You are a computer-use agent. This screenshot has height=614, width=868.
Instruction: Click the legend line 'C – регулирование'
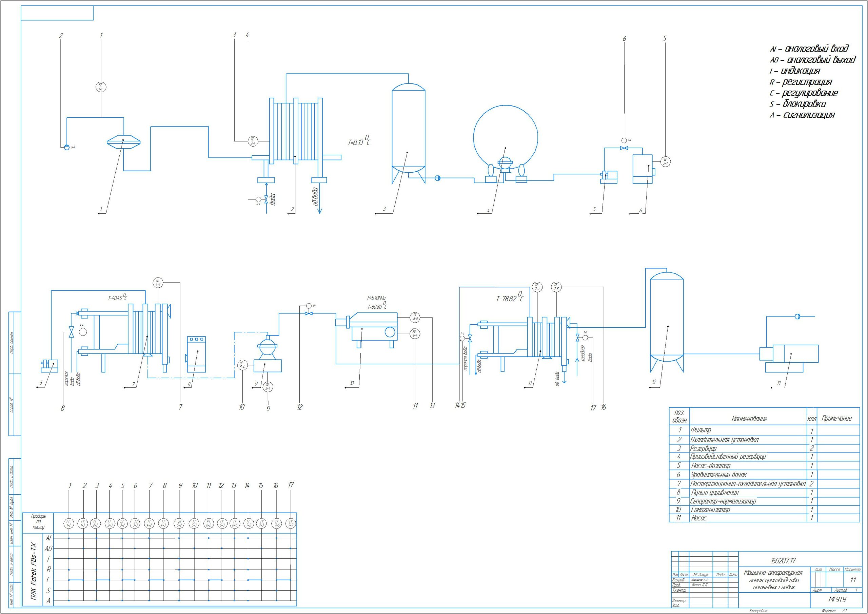tap(804, 93)
